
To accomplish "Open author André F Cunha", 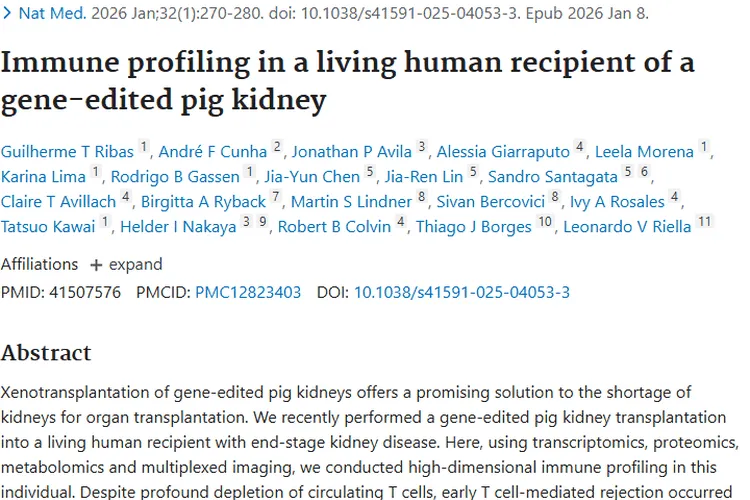I will tap(212, 152).
